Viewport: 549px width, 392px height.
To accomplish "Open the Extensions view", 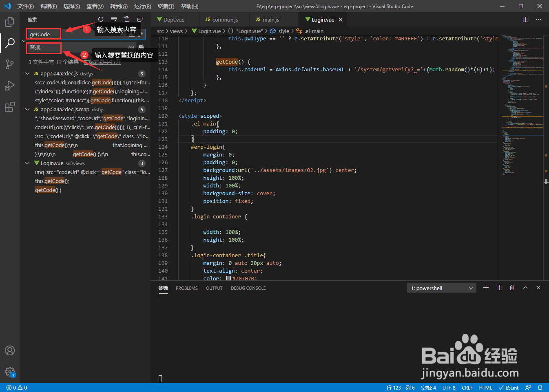I will [10, 107].
